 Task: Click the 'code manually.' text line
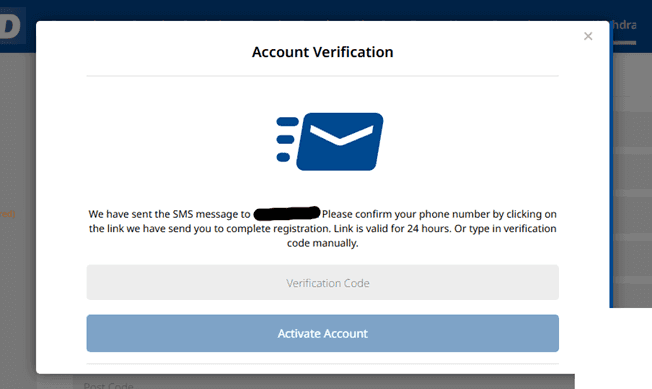[322, 243]
